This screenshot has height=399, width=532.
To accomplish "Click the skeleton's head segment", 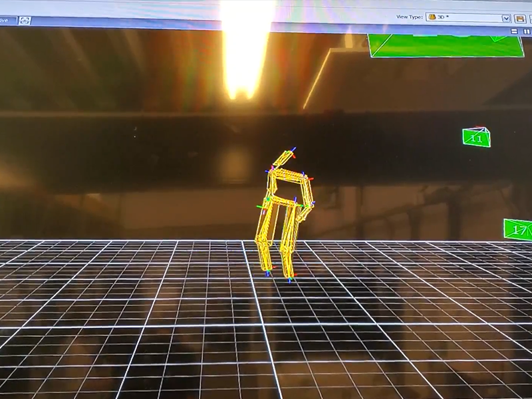I will point(283,159).
